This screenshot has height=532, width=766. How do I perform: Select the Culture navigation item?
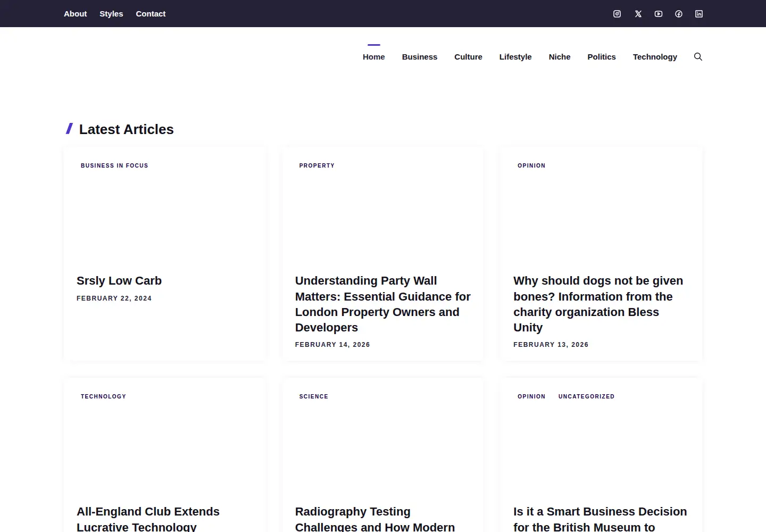tap(468, 57)
